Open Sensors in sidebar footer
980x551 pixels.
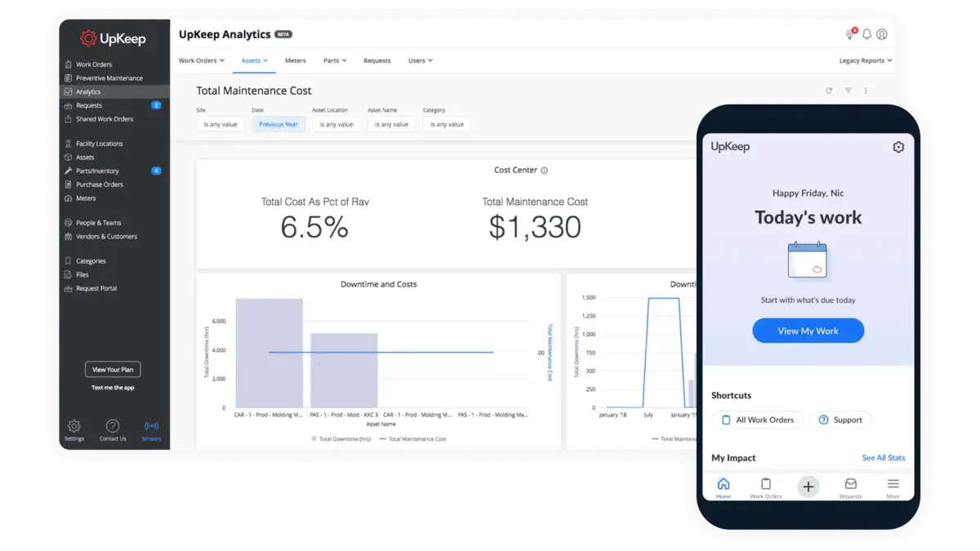tap(151, 430)
